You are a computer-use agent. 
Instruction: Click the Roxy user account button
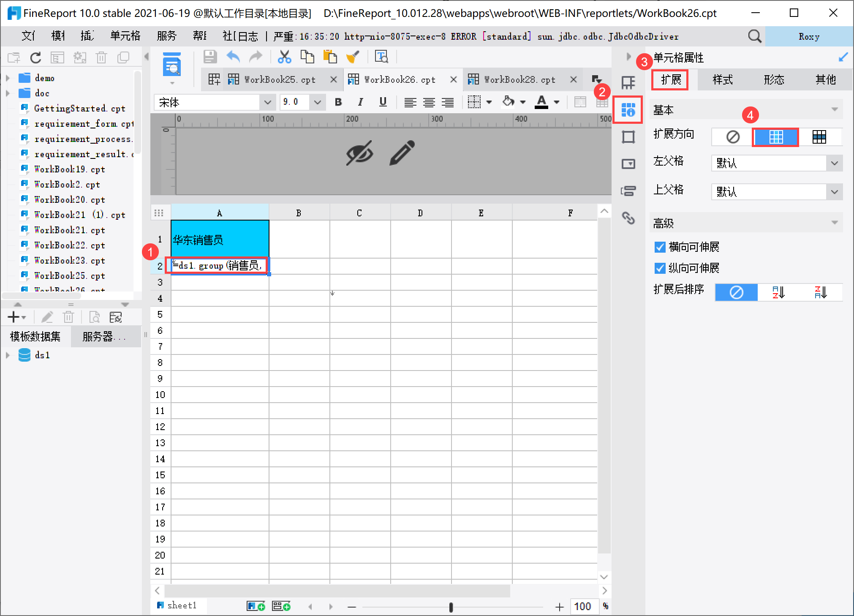(x=808, y=36)
